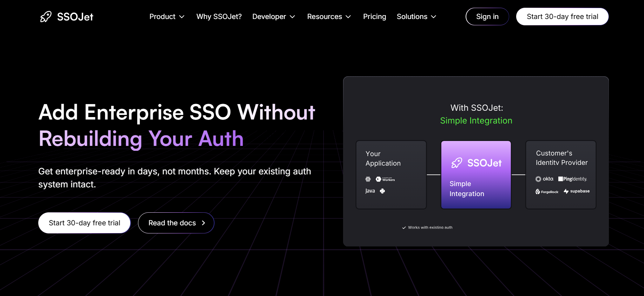The image size is (644, 296).
Task: Click the checkmark beside Works with existing auth
Action: pos(404,228)
